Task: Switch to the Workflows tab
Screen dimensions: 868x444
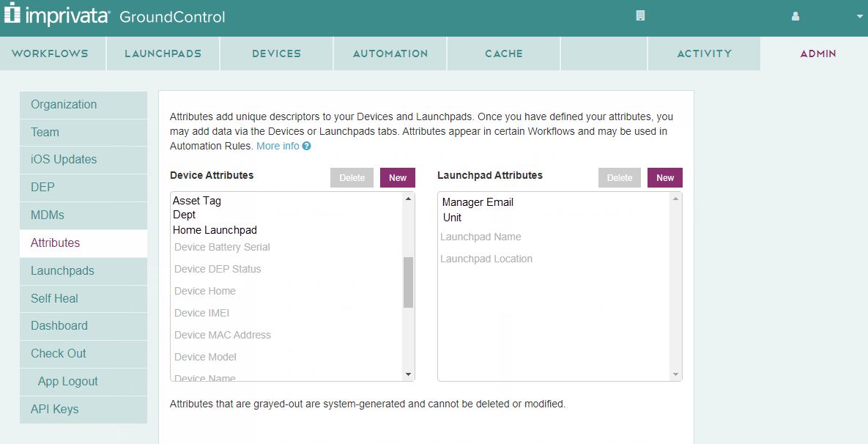Action: pos(50,53)
